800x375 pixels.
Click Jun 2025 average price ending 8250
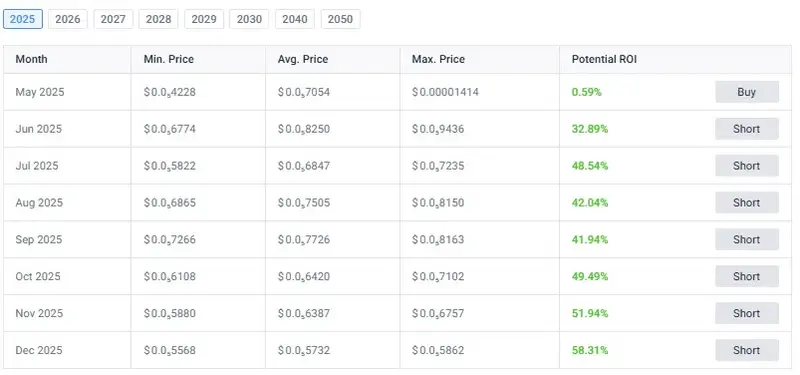304,129
